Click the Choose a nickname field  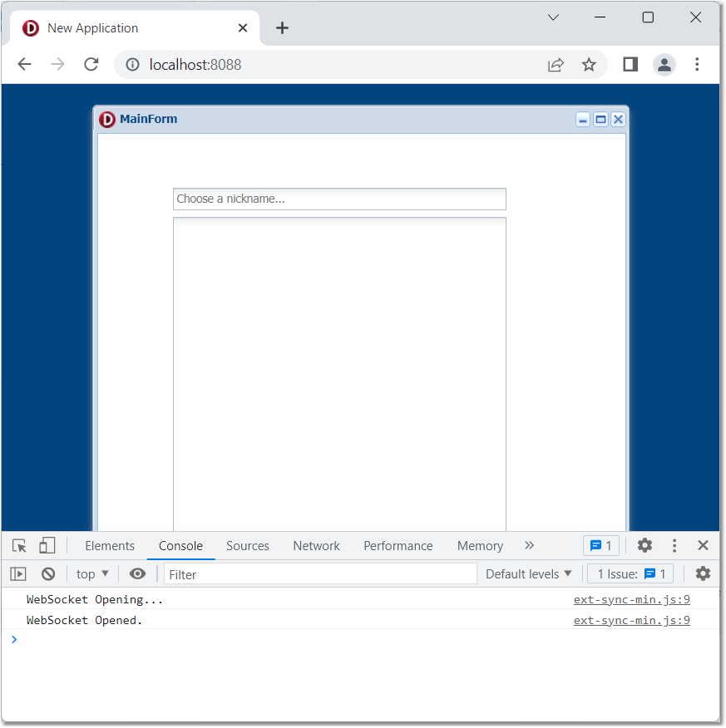(339, 199)
